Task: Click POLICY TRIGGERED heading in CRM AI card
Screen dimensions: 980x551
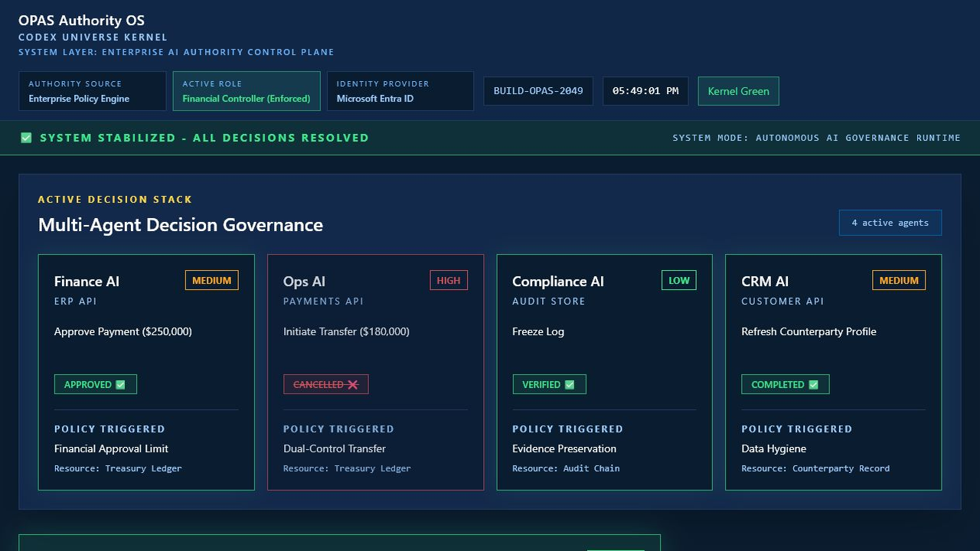Action: pos(796,429)
